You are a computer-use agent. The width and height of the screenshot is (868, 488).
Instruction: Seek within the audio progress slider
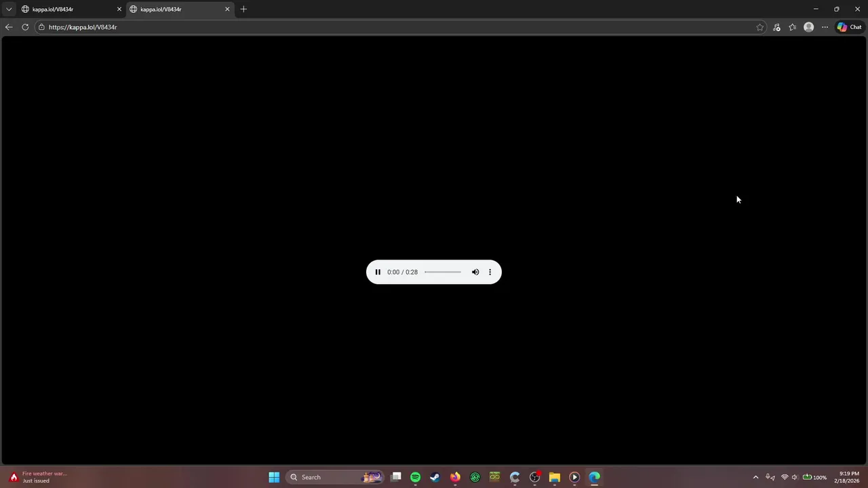443,272
